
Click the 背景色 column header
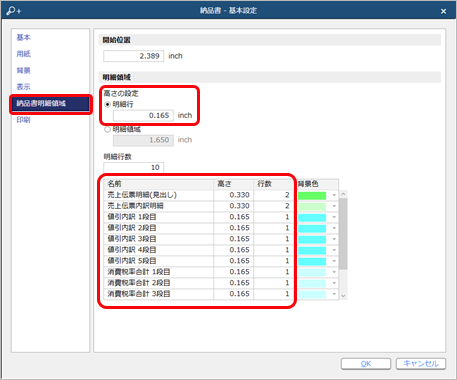[317, 184]
